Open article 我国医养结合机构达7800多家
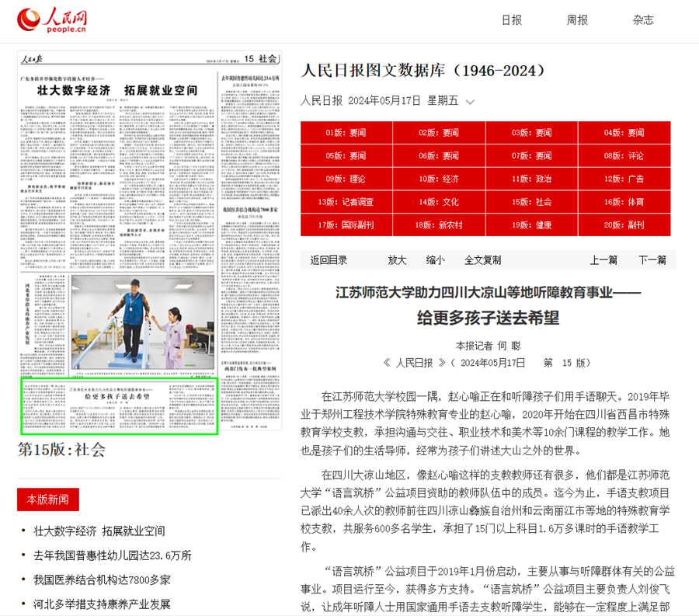This screenshot has height=616, width=699. coord(102,579)
